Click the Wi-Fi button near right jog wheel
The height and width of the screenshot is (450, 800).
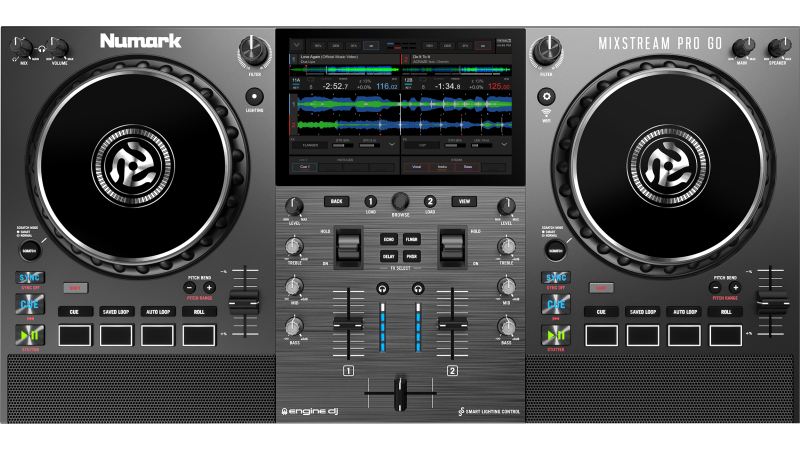click(x=547, y=96)
